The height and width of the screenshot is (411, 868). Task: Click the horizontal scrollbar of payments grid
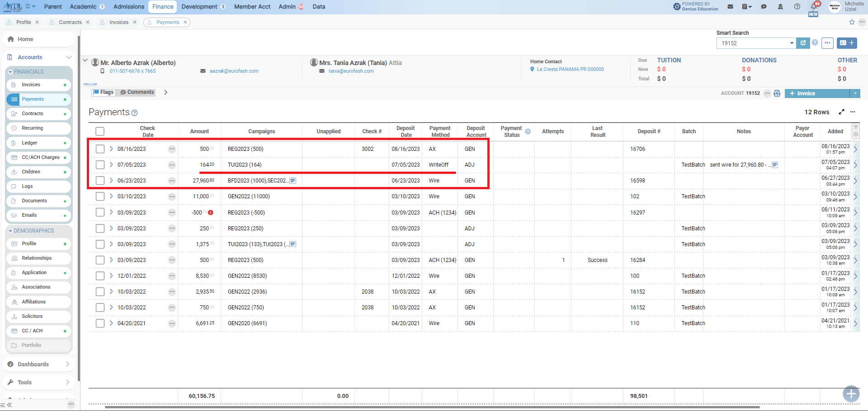coord(432,407)
